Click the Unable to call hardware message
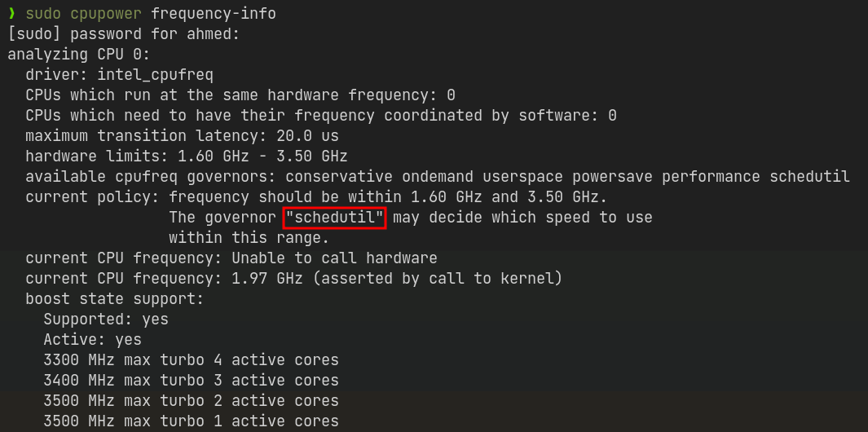This screenshot has width=868, height=432. coord(334,258)
